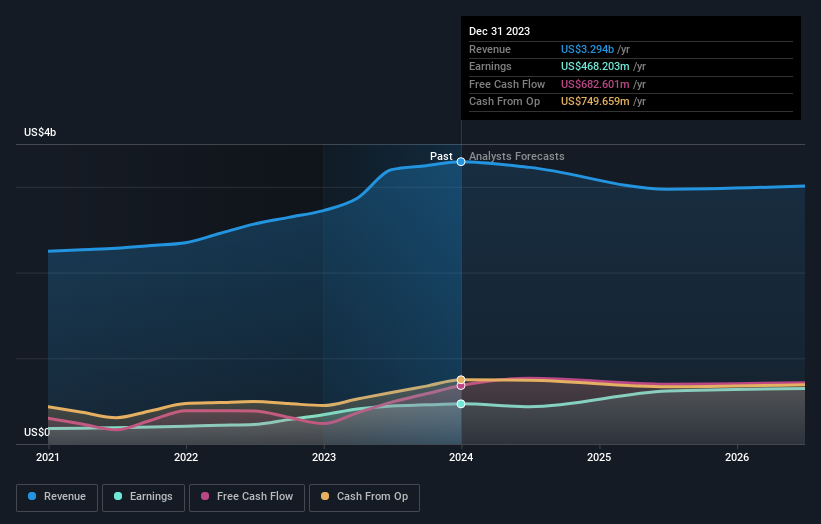This screenshot has height=524, width=821.
Task: Click the 'Earnings' row label in tooltip
Action: 490,66
